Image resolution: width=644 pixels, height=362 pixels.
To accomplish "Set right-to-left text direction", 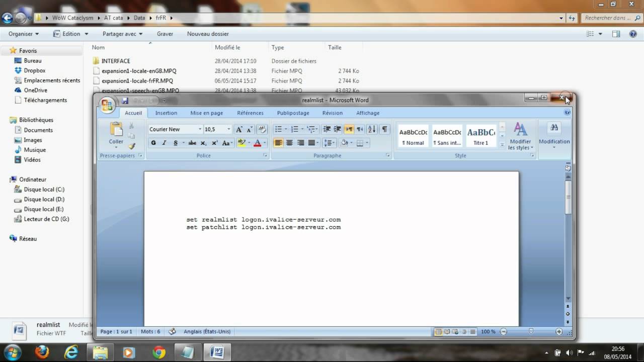I will click(360, 129).
